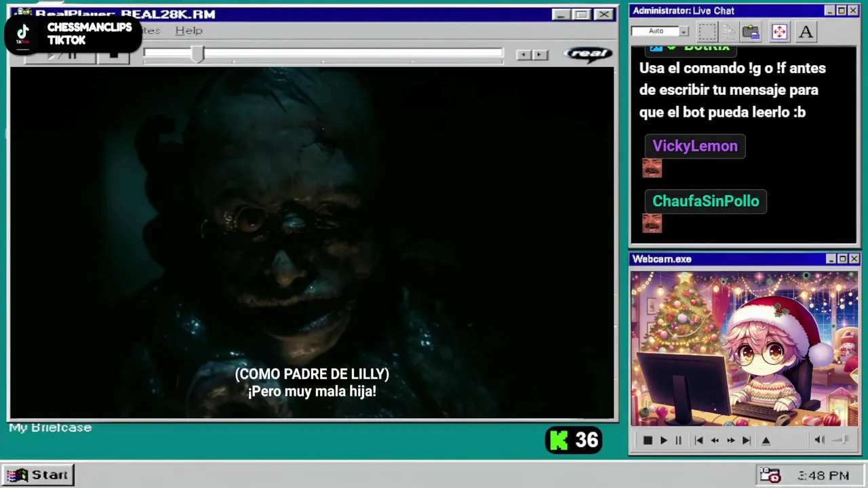Click the Kick viewer count 36 badge
This screenshot has height=488, width=868.
coord(574,441)
